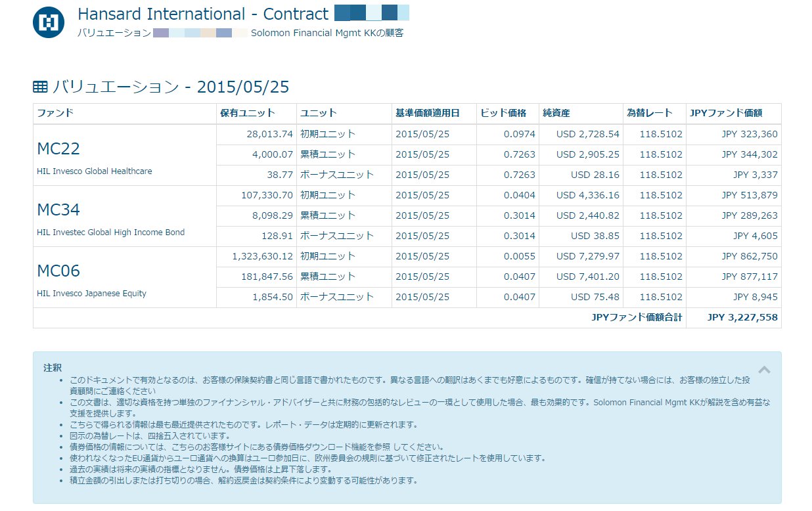
Task: Click the JPYファンド価額合計 total label
Action: pyautogui.click(x=637, y=317)
